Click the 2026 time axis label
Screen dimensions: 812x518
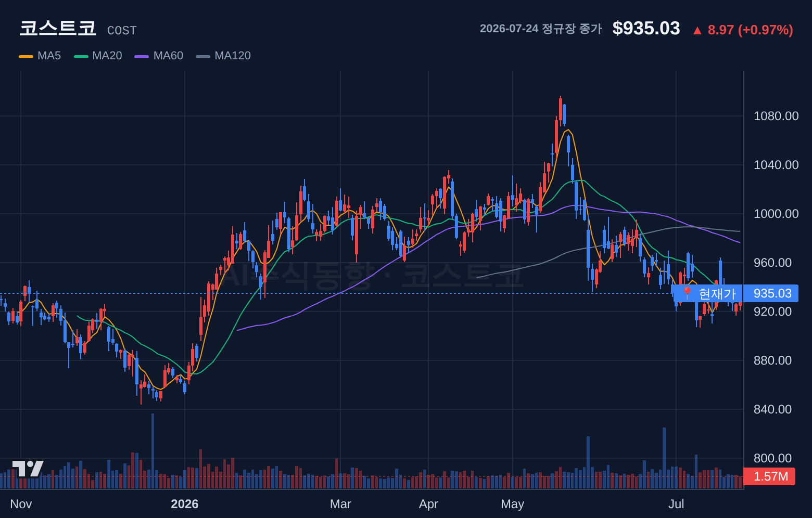[185, 504]
